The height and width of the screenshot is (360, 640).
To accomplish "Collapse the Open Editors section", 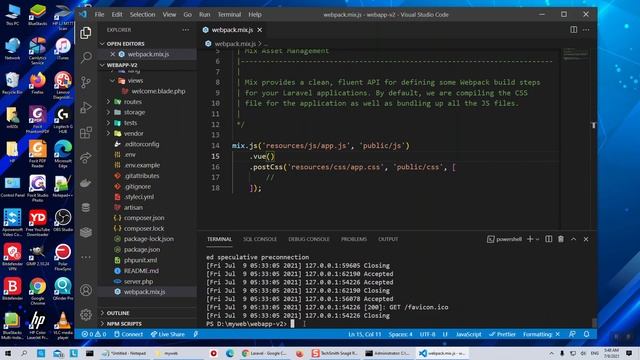I will coord(125,44).
